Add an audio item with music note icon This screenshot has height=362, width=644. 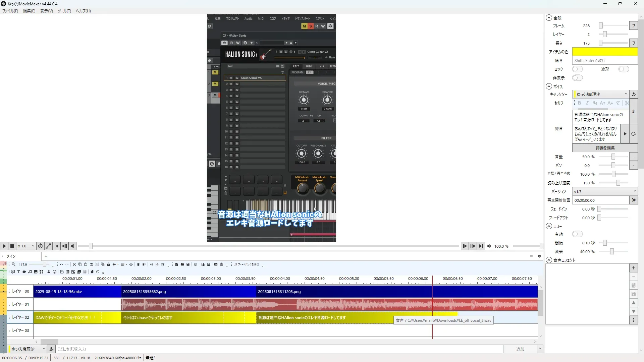coord(30,272)
